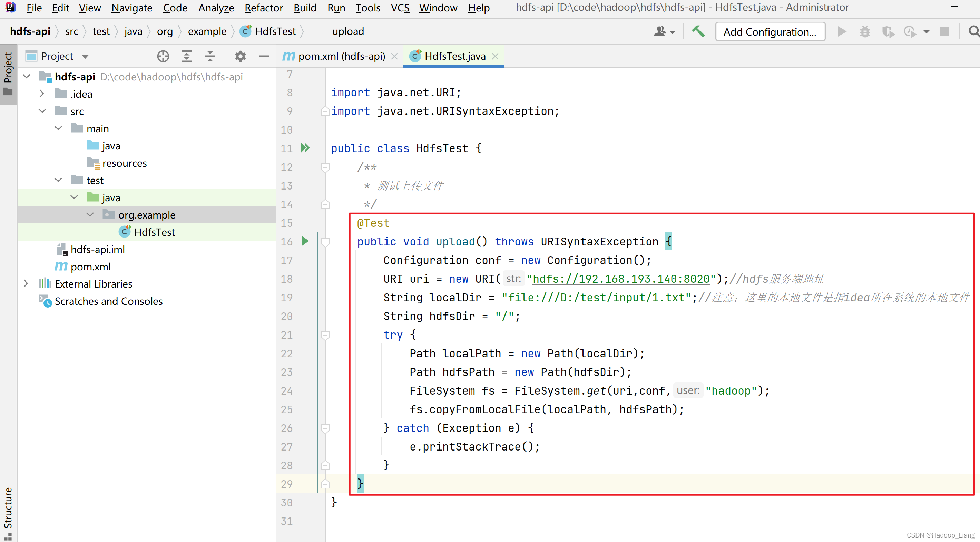
Task: Fold the Javadoc comment at line 12
Action: (325, 167)
